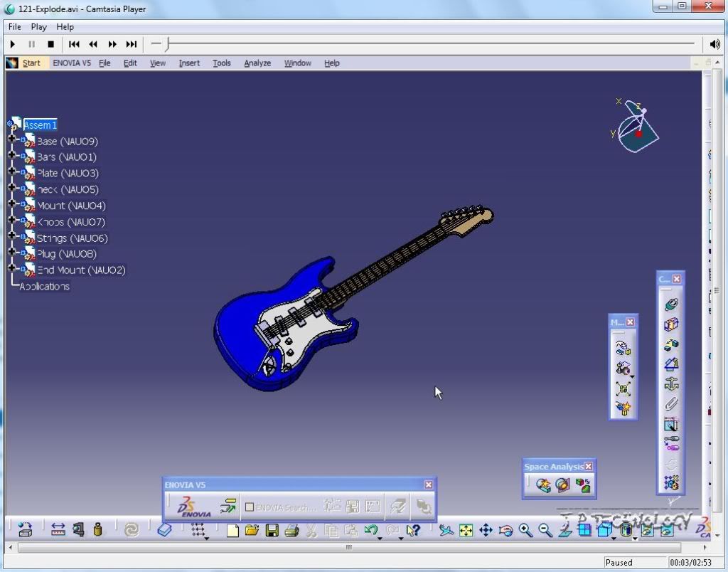Open the CATIA Start menu
The image size is (728, 572).
pyautogui.click(x=31, y=63)
